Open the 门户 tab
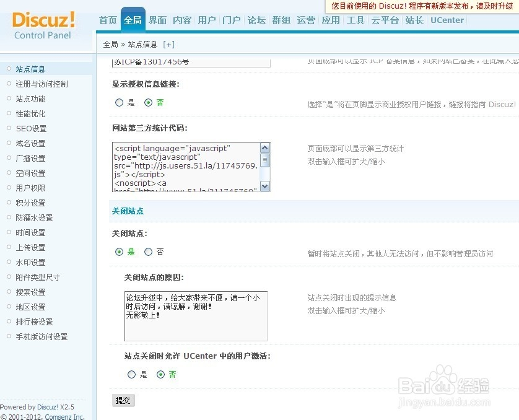This screenshot has height=420, width=519. pyautogui.click(x=232, y=20)
